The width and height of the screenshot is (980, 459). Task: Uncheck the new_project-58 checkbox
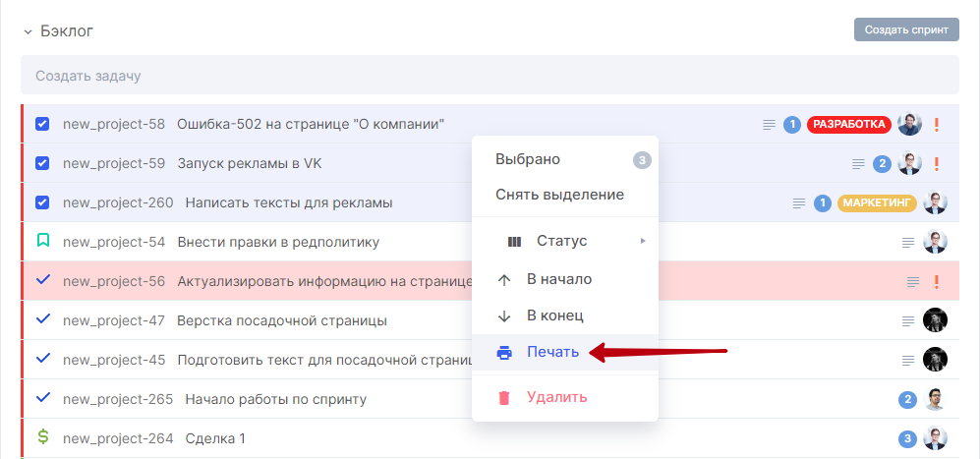coord(42,124)
